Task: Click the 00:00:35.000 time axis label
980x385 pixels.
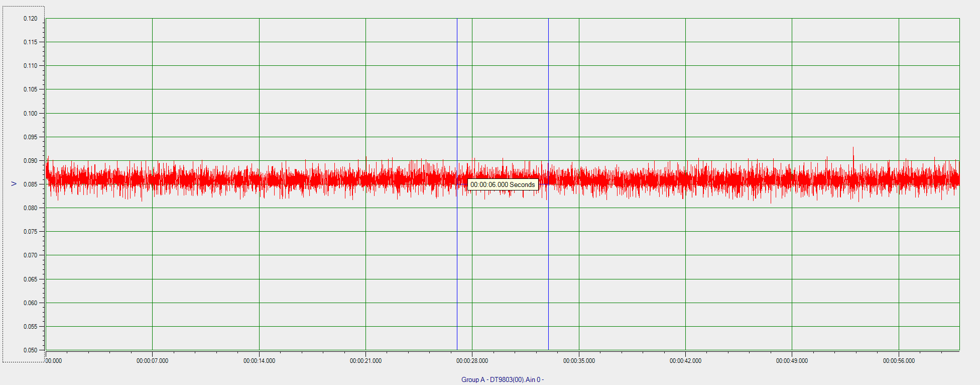Action: tap(579, 361)
